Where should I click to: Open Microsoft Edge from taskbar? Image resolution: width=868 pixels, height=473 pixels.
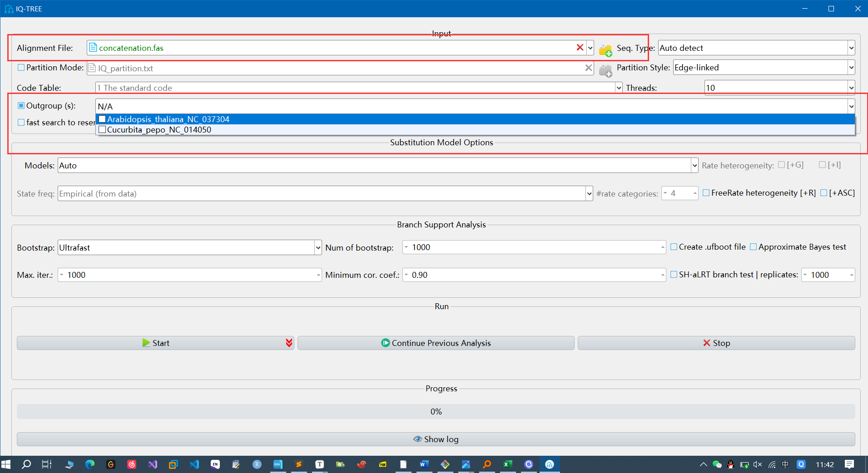[x=90, y=464]
